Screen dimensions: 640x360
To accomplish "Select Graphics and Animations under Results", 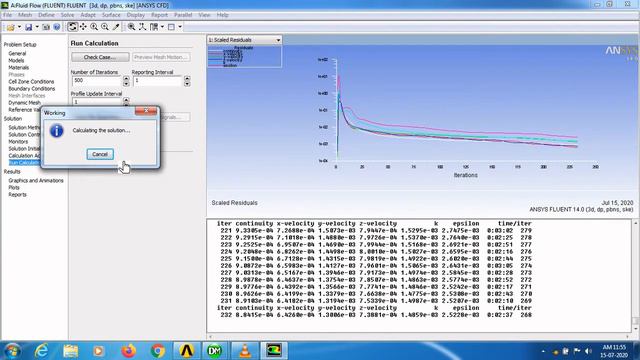I will click(36, 180).
